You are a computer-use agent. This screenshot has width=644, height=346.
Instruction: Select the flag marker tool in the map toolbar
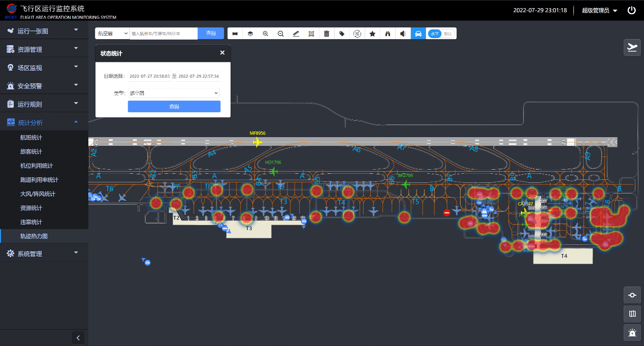click(235, 34)
